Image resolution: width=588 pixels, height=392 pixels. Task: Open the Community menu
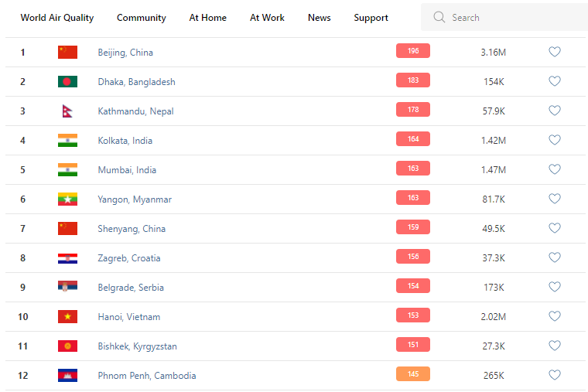pyautogui.click(x=142, y=18)
